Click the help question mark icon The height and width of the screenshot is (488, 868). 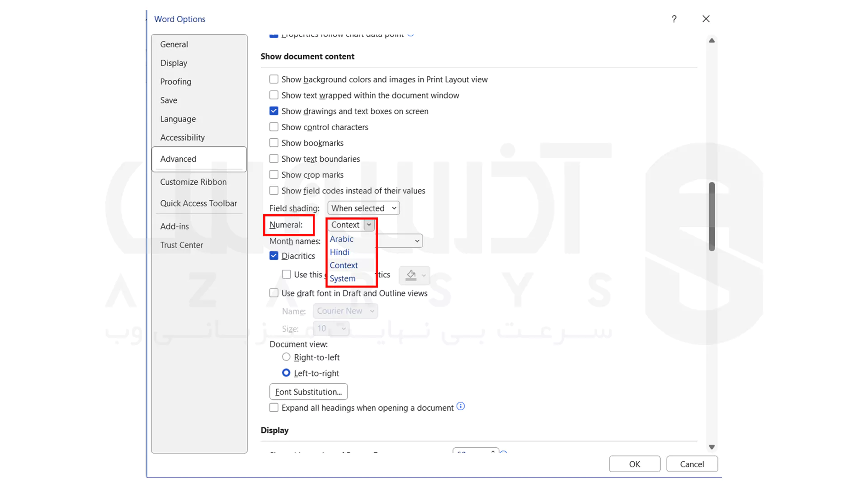674,19
